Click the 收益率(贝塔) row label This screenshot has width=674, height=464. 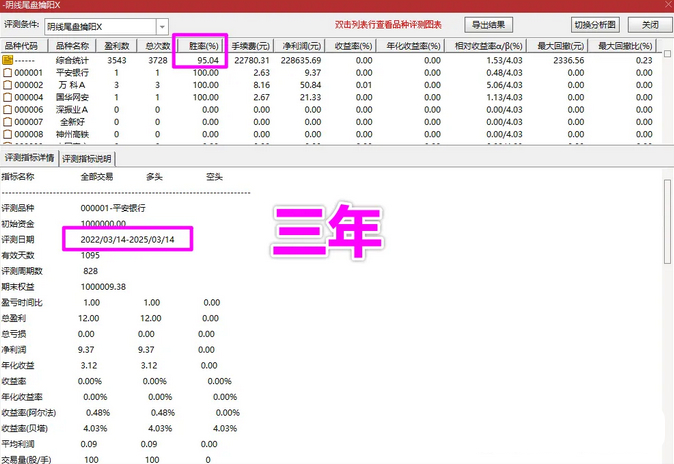(x=25, y=428)
